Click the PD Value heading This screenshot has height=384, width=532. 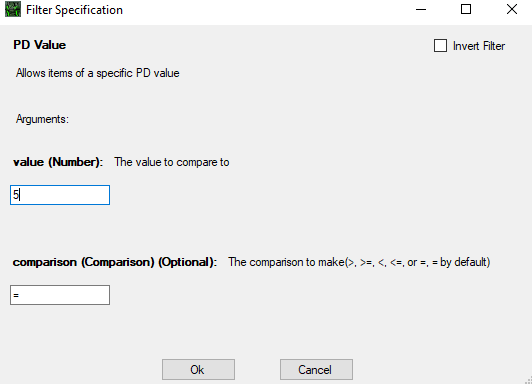(x=39, y=45)
